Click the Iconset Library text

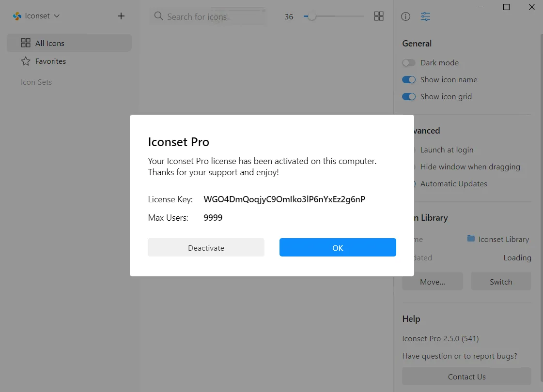point(503,240)
